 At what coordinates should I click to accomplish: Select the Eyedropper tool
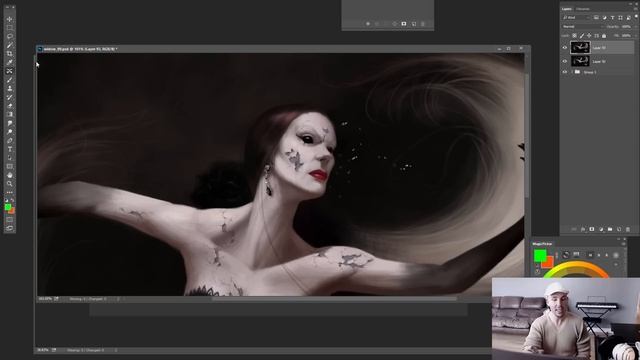pyautogui.click(x=9, y=62)
